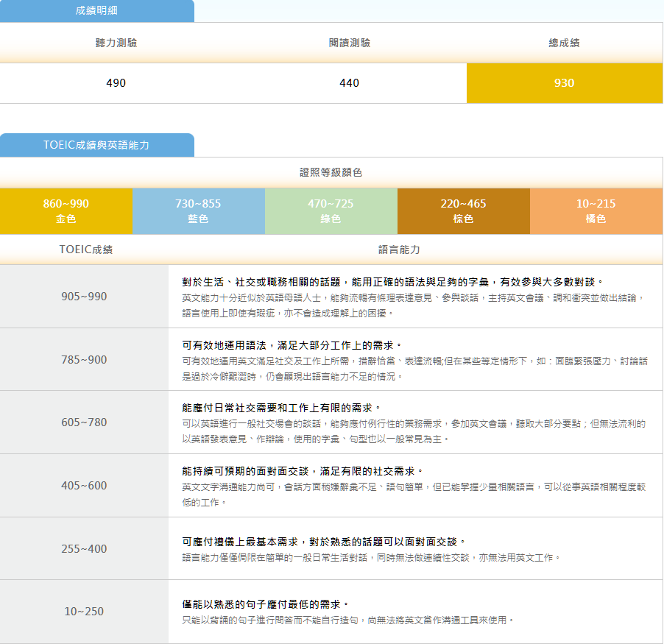Image resolution: width=664 pixels, height=644 pixels.
Task: Click the 聽力測驗 column header
Action: [116, 43]
